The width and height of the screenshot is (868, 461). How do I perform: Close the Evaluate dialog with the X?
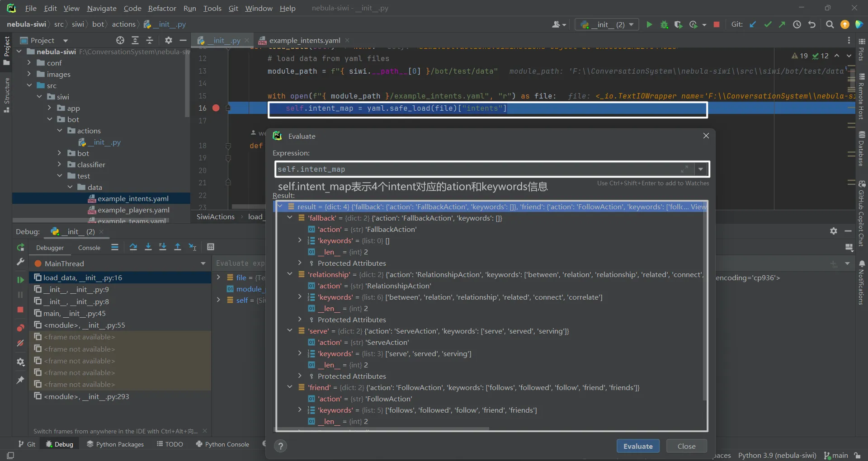point(706,136)
